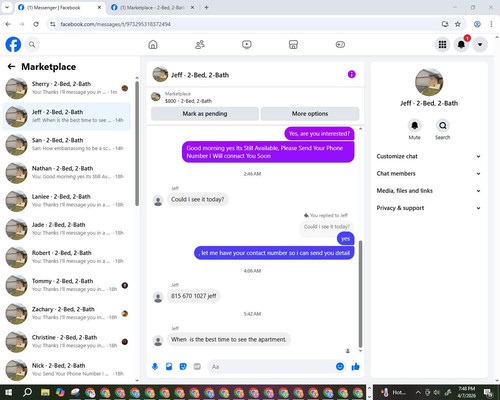Open Laniee - 2-Bed, 2-Bath conversation
The width and height of the screenshot is (500, 400).
pos(67,201)
